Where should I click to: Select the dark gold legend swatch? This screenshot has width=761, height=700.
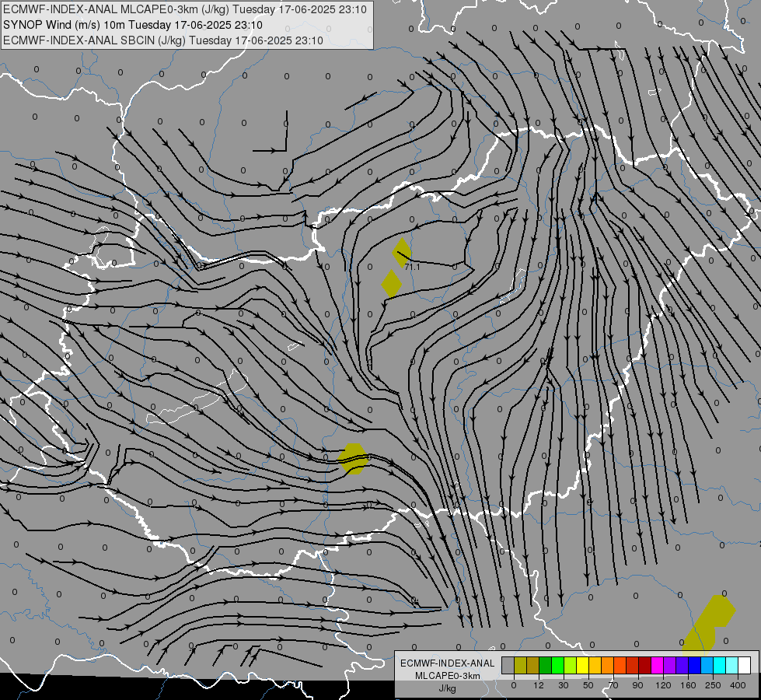(533, 666)
